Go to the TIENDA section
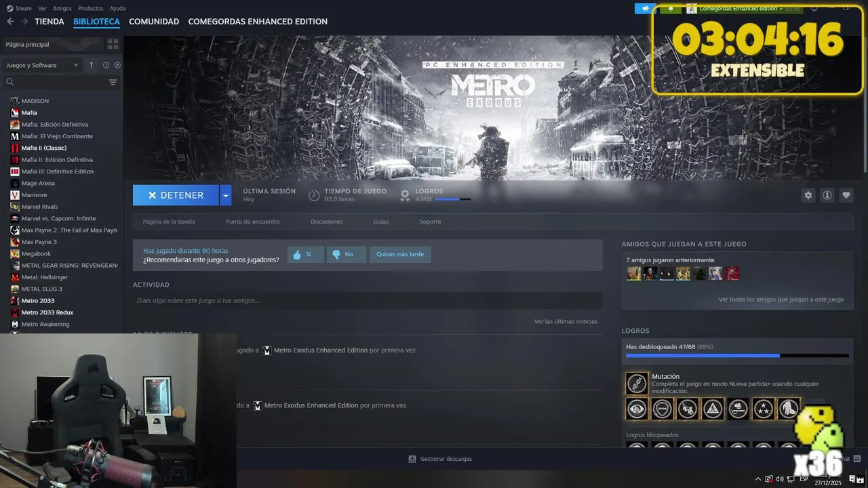This screenshot has width=868, height=488. click(50, 22)
